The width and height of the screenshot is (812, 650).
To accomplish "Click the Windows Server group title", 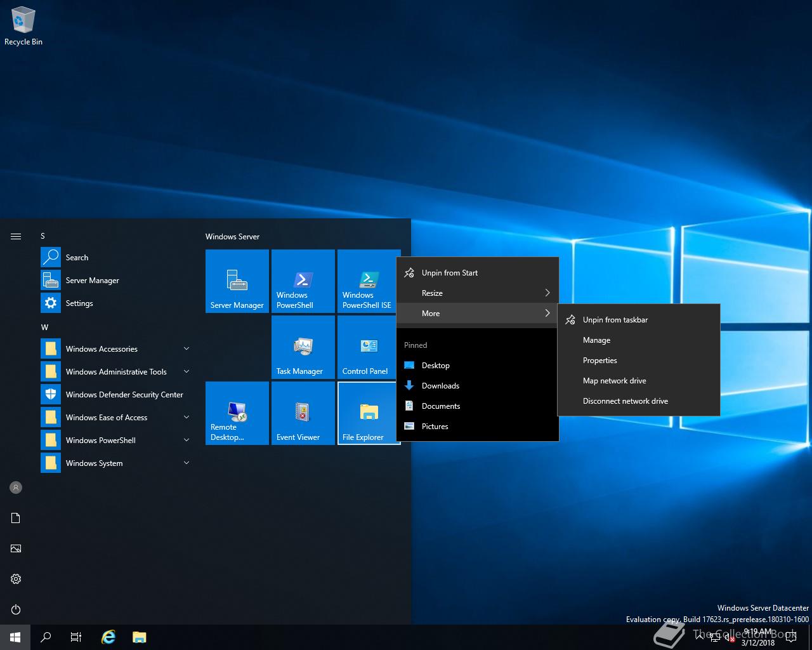I will pyautogui.click(x=232, y=237).
